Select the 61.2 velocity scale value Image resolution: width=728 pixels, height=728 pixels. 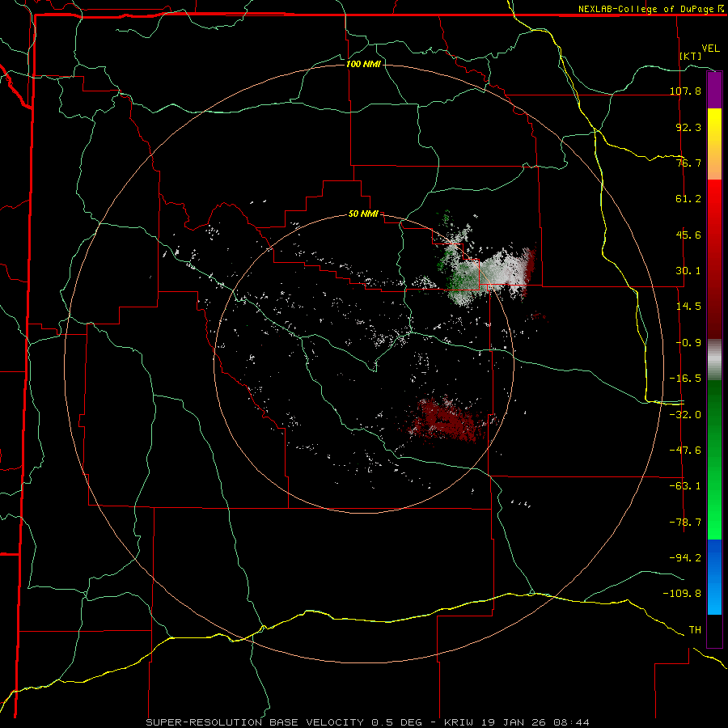688,199
